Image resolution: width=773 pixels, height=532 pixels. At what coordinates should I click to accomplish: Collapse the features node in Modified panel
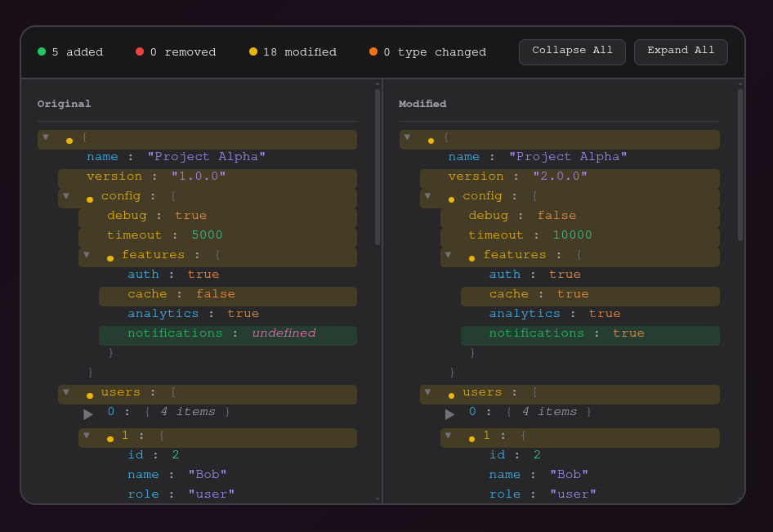[449, 254]
